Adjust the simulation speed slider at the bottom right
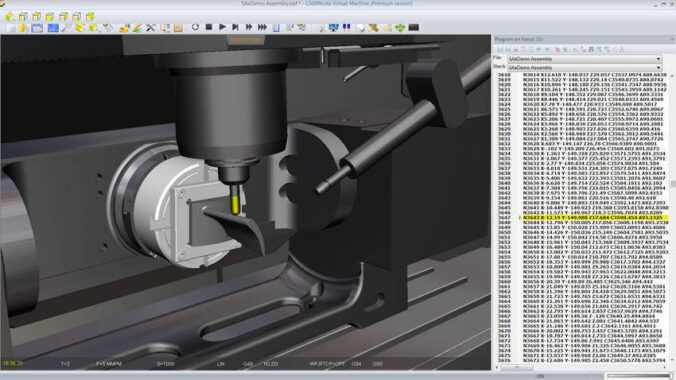This screenshot has height=380, width=676. 639,376
